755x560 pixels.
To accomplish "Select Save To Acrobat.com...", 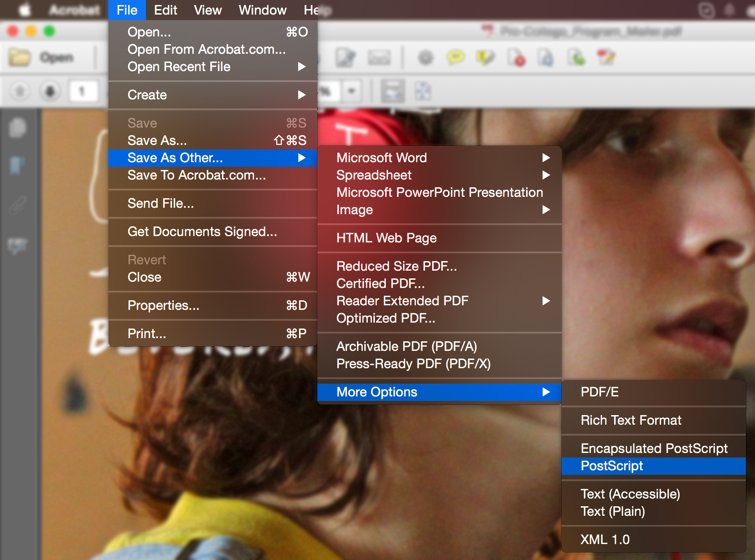I will 213,175.
